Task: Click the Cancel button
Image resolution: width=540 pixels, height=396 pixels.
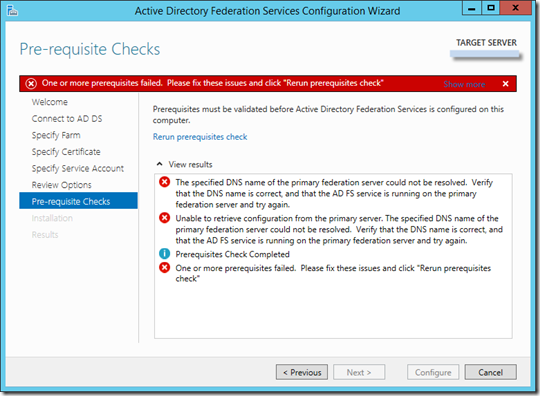Action: click(490, 372)
